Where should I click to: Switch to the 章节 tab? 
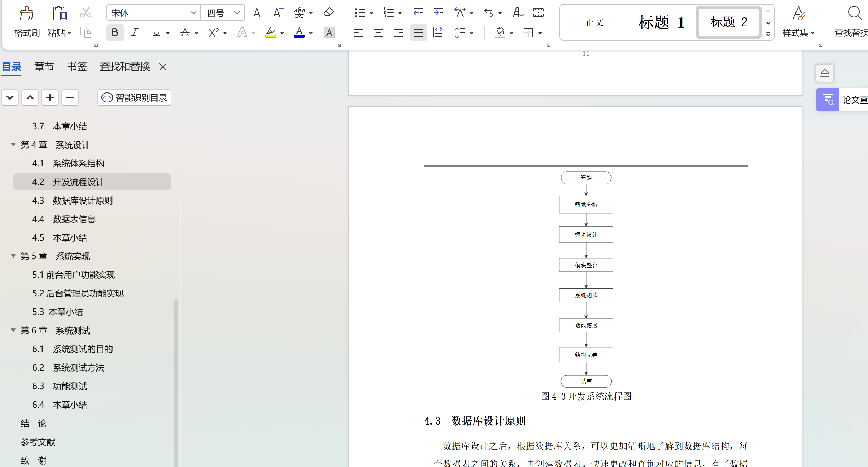point(44,67)
